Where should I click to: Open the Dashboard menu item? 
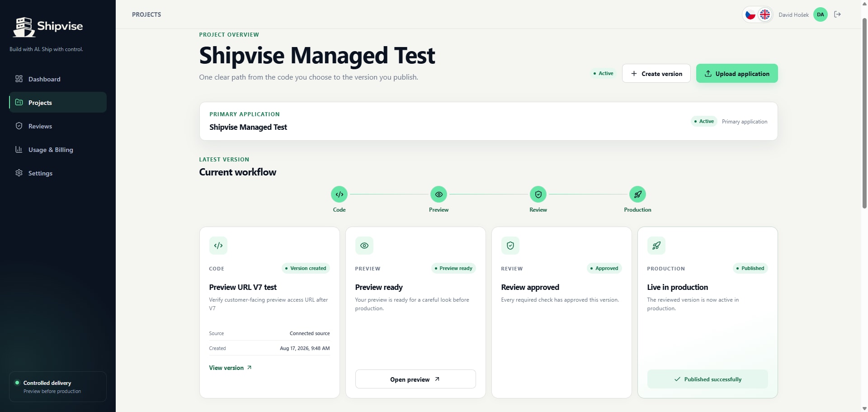58,79
